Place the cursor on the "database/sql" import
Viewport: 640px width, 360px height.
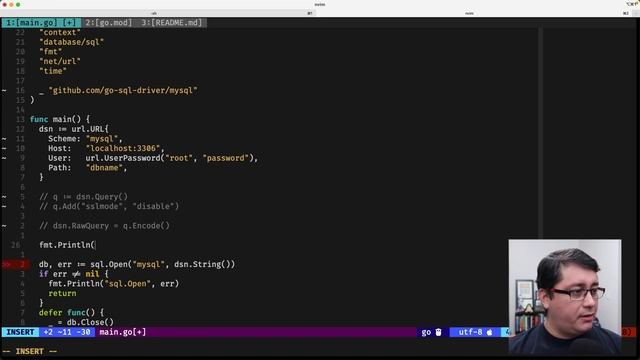71,42
